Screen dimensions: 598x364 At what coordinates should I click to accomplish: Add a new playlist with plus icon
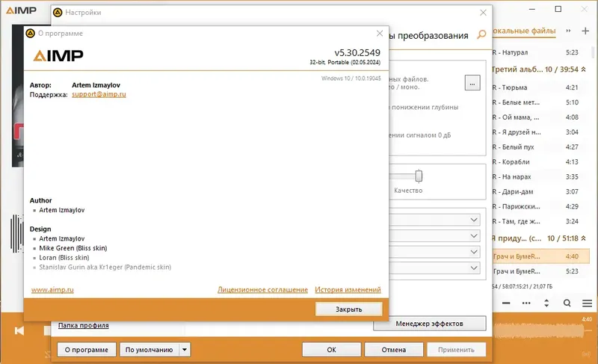(585, 31)
